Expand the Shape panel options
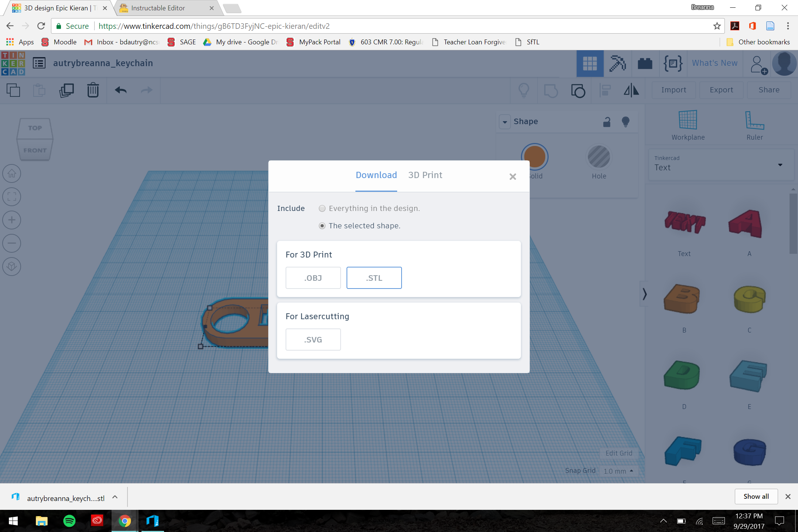 [x=505, y=120]
